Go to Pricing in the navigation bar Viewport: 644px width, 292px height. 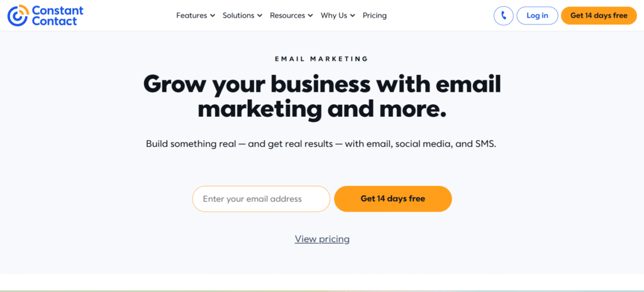pos(375,16)
